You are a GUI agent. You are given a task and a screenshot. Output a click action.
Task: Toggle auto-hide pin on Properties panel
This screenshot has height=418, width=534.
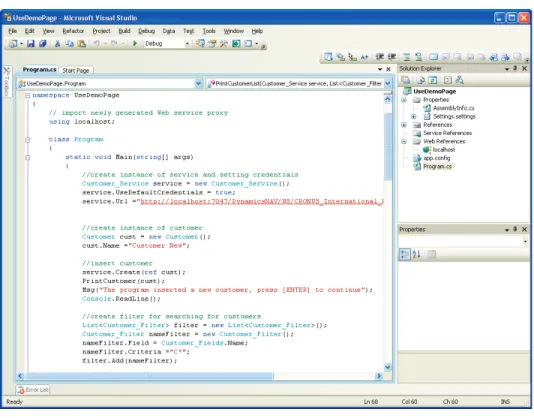[x=515, y=229]
